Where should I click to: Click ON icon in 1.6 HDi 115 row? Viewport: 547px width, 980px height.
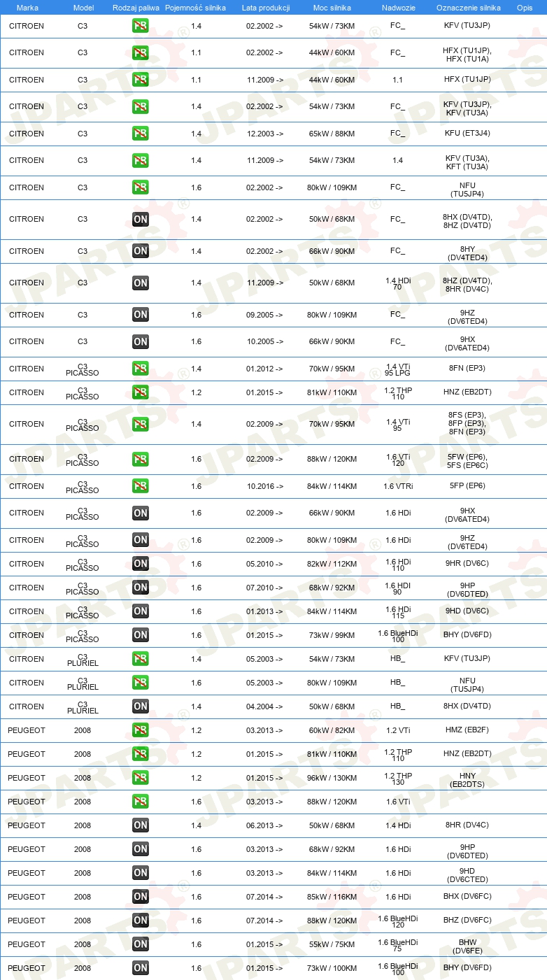coord(141,611)
